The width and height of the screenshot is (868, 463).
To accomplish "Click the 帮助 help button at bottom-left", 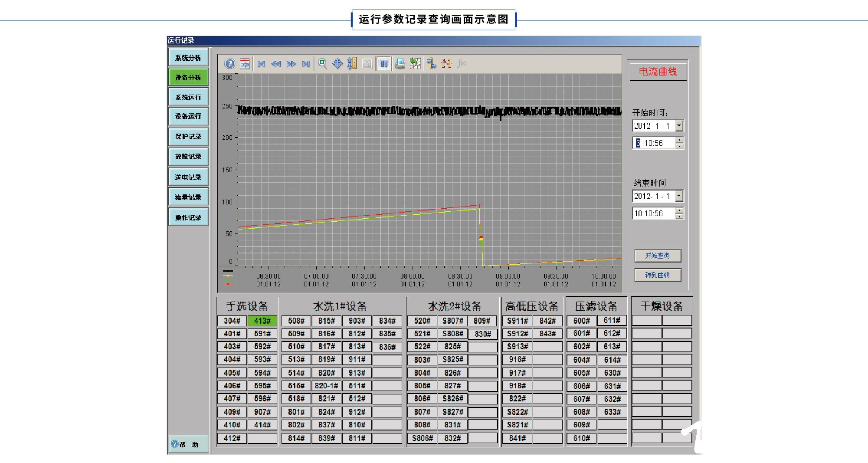I will point(188,444).
